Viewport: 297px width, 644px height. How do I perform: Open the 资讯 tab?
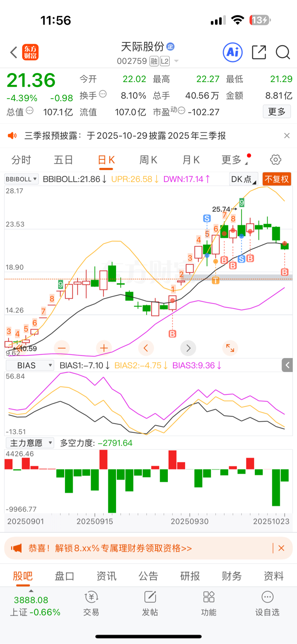coord(106,576)
